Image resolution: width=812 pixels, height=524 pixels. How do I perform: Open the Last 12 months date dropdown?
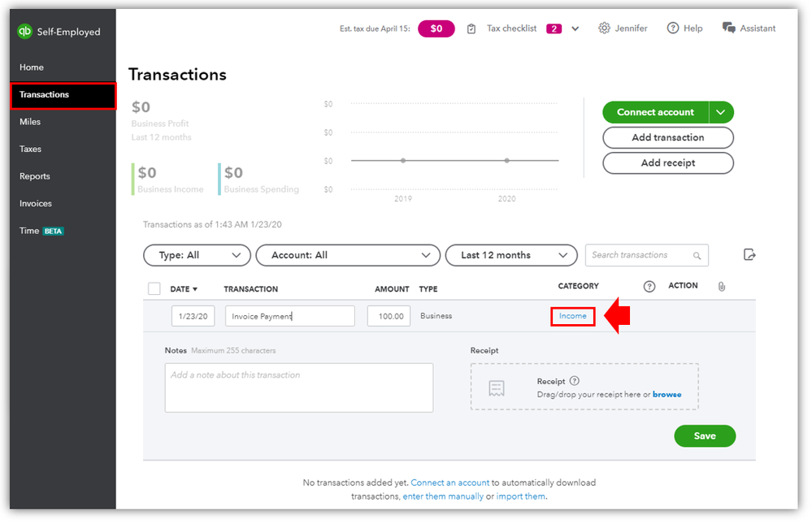(511, 255)
